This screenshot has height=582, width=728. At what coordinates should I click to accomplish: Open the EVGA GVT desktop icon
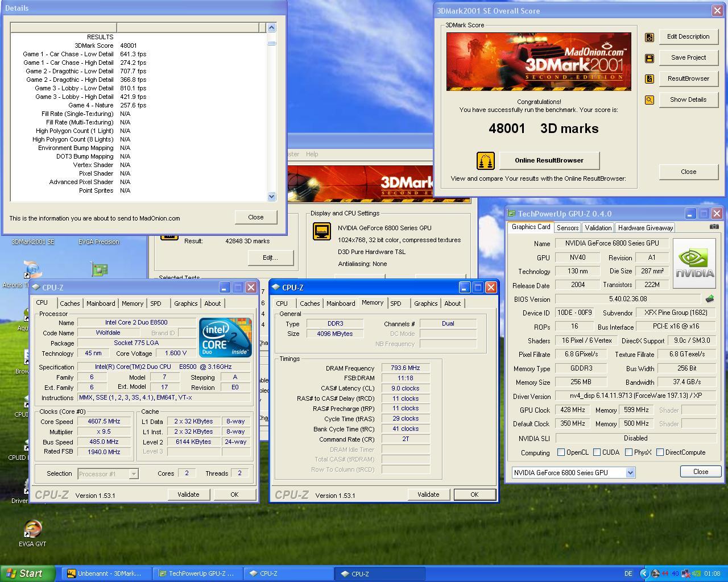pos(32,534)
